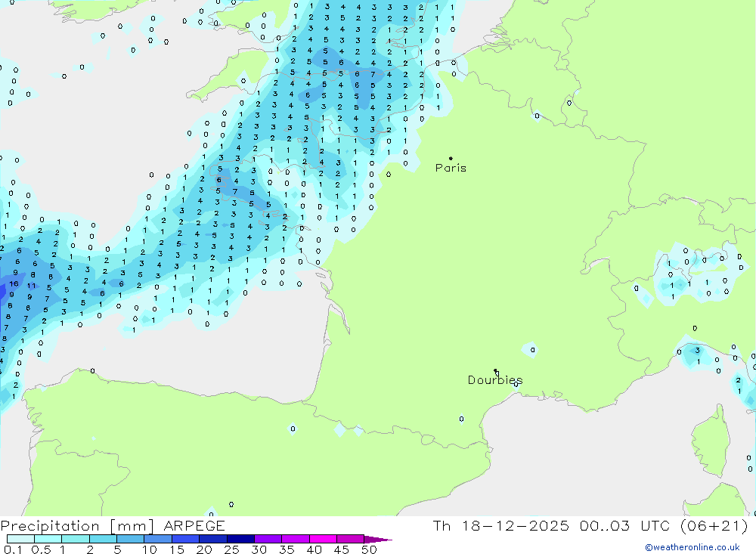Click the legend swatch between 40 and 45
The width and height of the screenshot is (756, 554).
323,539
